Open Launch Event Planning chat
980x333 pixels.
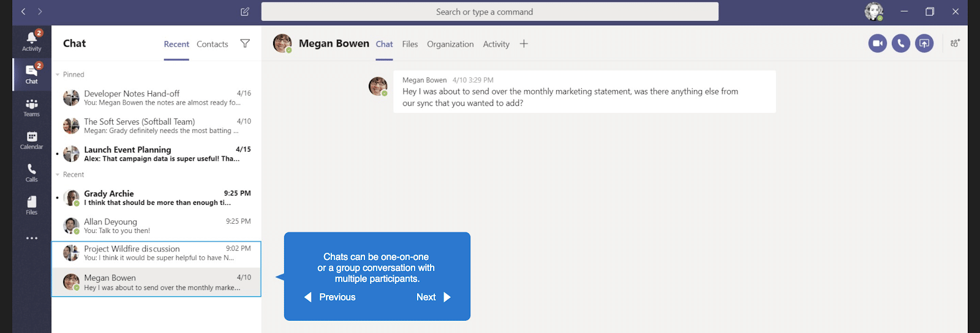157,153
